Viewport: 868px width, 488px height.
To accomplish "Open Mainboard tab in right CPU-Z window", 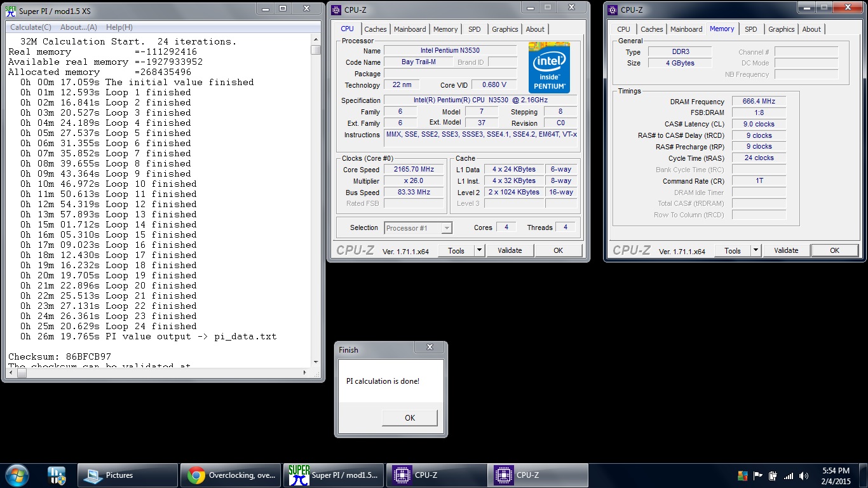I will pyautogui.click(x=686, y=29).
